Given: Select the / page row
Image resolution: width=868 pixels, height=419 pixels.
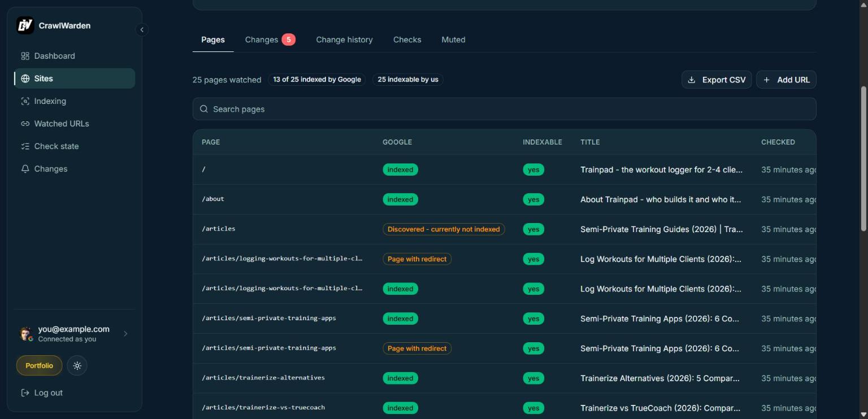Looking at the screenshot, I should pos(504,169).
